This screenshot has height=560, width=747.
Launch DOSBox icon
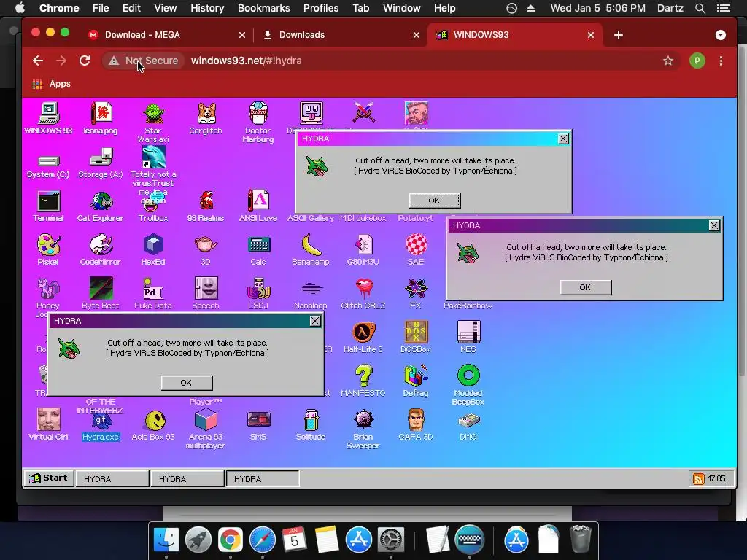point(415,337)
